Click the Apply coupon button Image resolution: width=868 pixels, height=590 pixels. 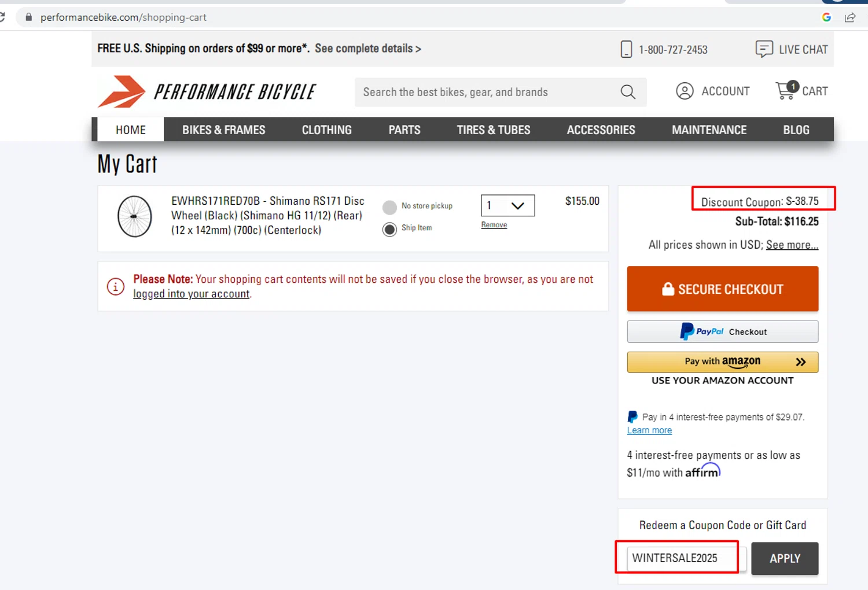point(785,558)
